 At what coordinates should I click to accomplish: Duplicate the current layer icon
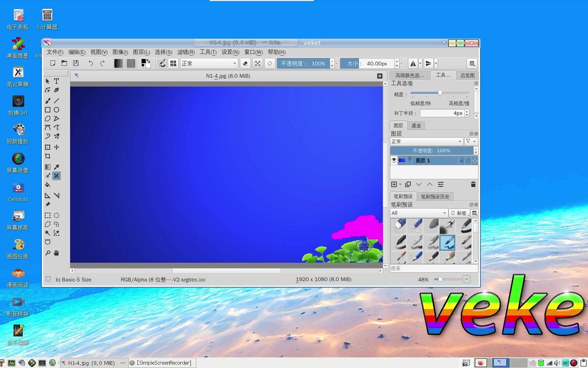[x=408, y=184]
